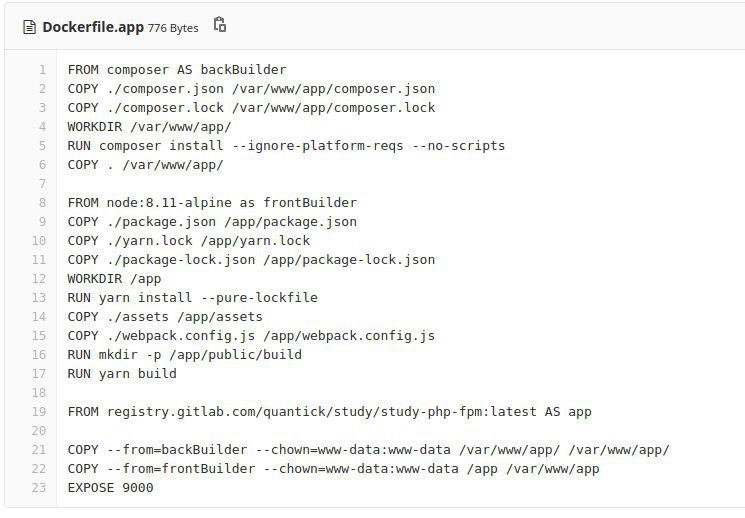
Task: Jump to line number 5
Action: pyautogui.click(x=43, y=146)
